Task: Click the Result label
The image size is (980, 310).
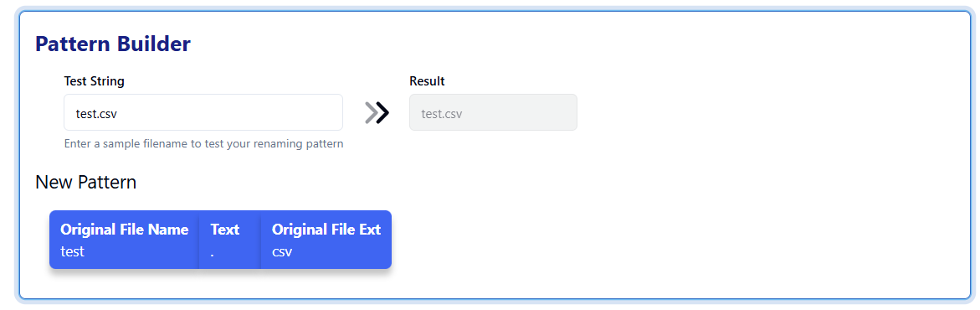Action: point(427,81)
